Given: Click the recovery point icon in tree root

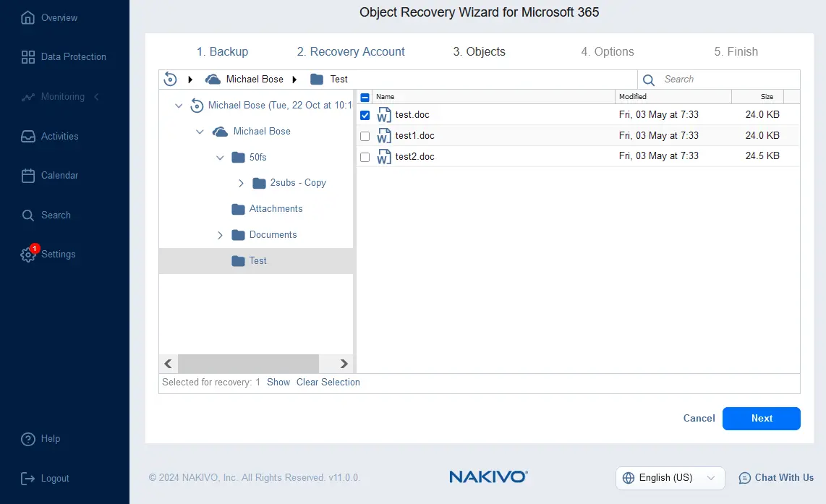Looking at the screenshot, I should (x=197, y=106).
